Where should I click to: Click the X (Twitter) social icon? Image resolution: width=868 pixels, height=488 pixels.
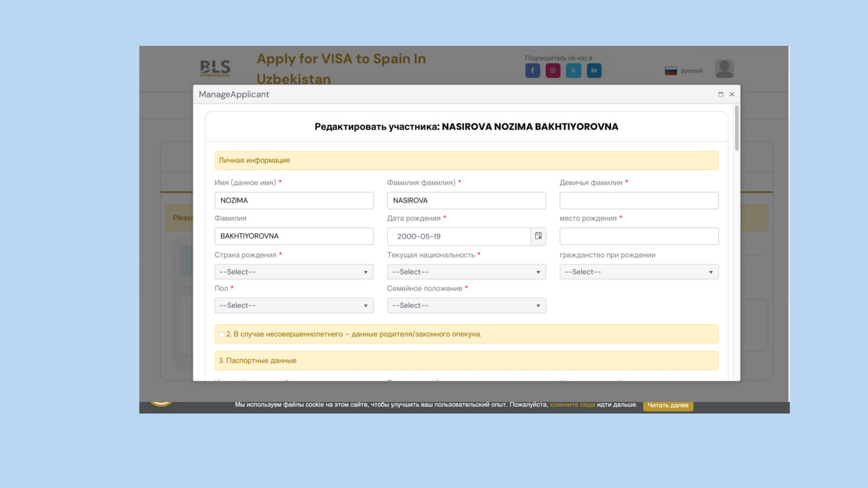[574, 70]
